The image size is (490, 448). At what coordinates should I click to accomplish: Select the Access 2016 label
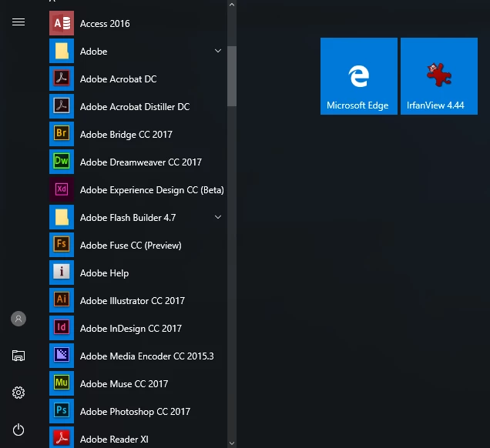tap(105, 24)
